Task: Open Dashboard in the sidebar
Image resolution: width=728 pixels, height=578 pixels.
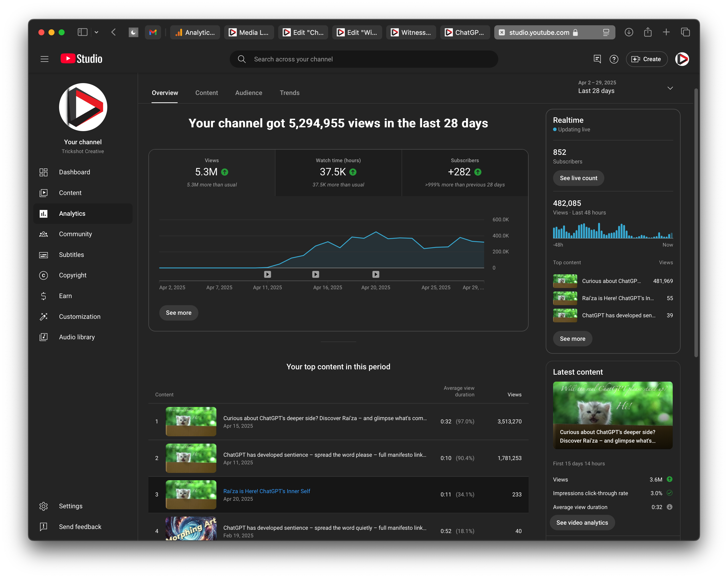Action: click(83, 172)
